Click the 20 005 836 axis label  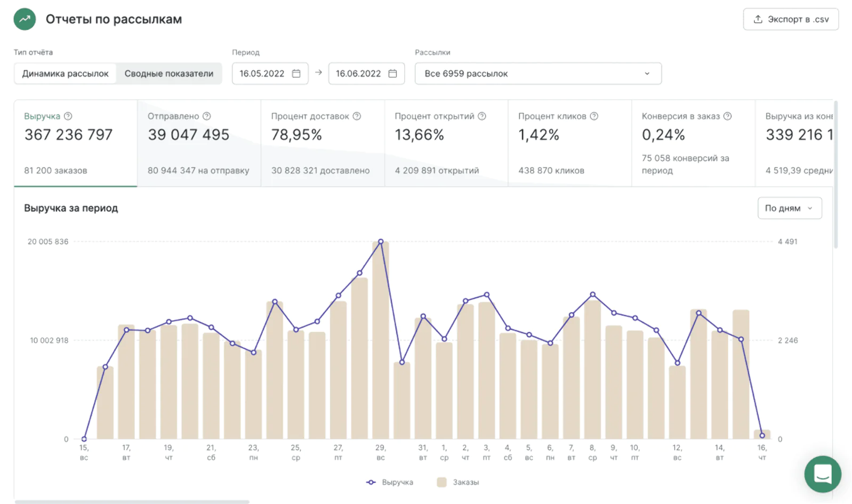tap(48, 242)
